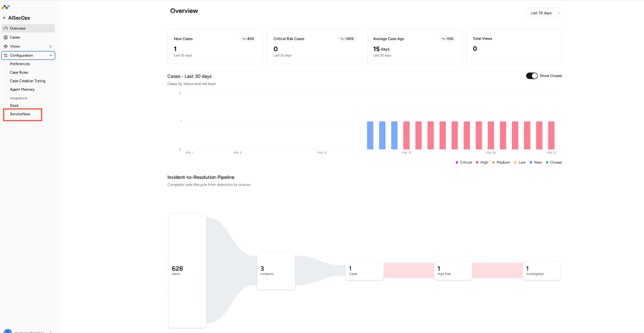Viewport: 644px width, 333px height.
Task: Click the back arrow beside AISecOps
Action: (4, 18)
